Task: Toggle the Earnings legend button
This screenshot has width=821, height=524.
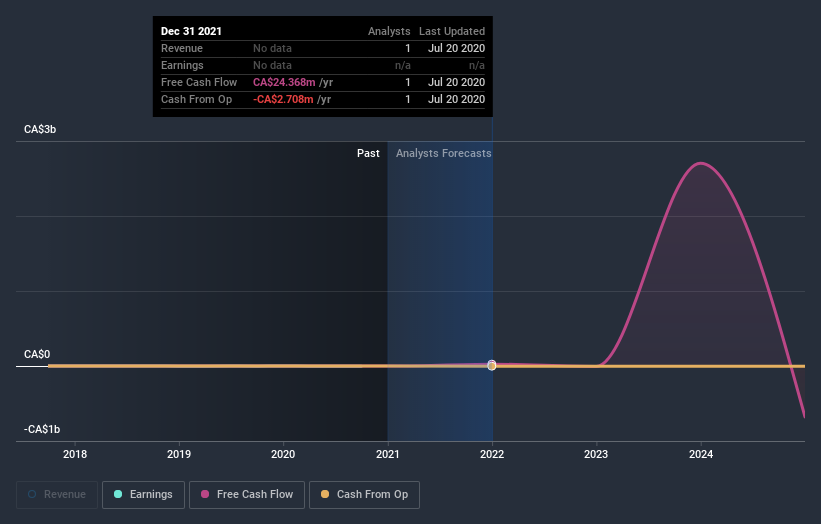Action: click(143, 495)
